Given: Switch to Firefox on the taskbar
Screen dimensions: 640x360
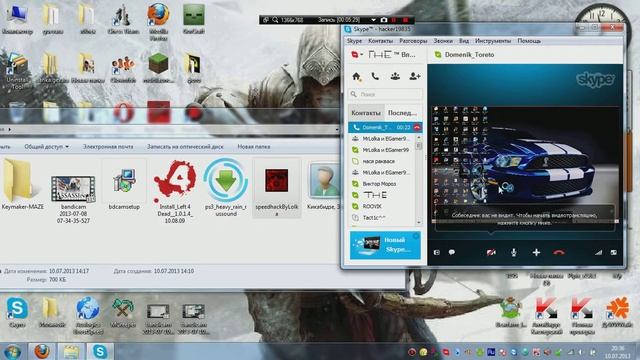Looking at the screenshot, I should (42, 351).
